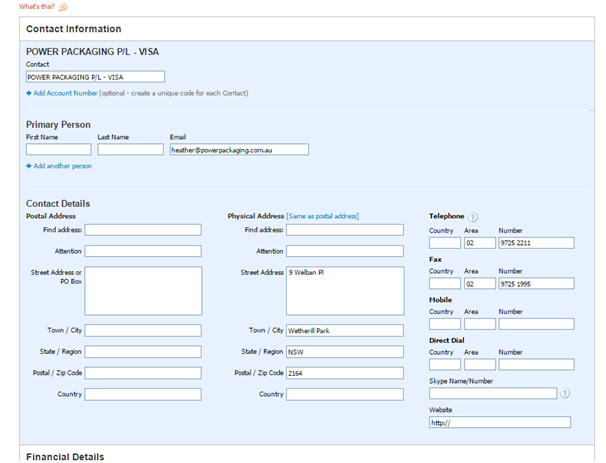Click the Physical Street Address box with 9 Welban Pl
The height and width of the screenshot is (463, 606).
344,290
